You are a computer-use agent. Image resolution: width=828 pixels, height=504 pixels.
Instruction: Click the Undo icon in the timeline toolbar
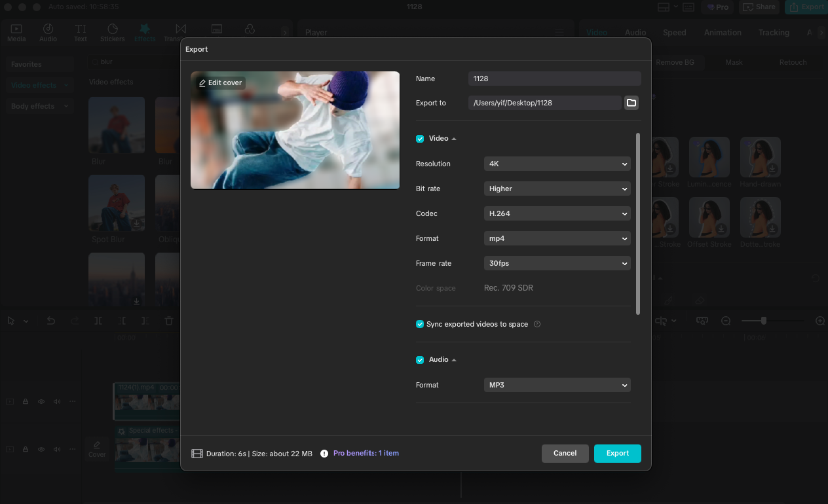click(50, 321)
